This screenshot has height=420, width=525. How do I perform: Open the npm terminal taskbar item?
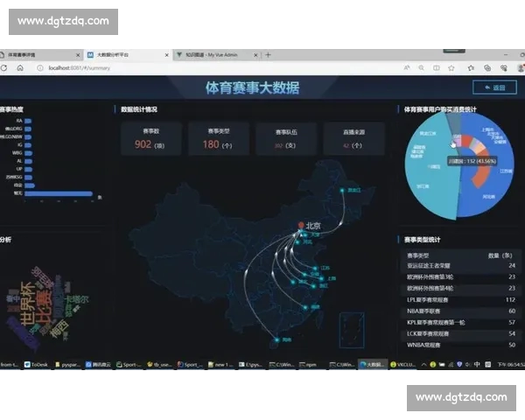308,365
